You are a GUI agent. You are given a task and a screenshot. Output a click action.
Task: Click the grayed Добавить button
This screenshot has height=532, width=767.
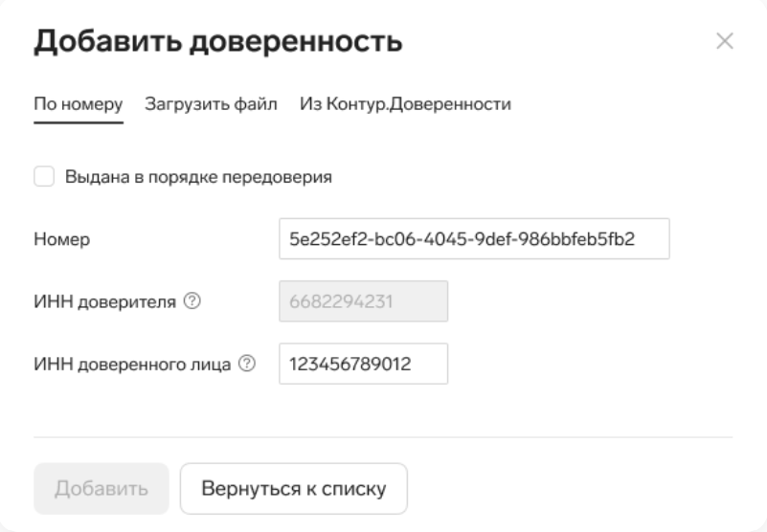102,489
